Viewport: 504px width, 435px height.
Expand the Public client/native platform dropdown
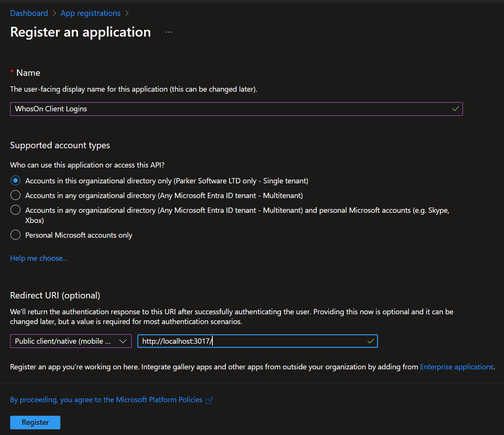pos(71,341)
